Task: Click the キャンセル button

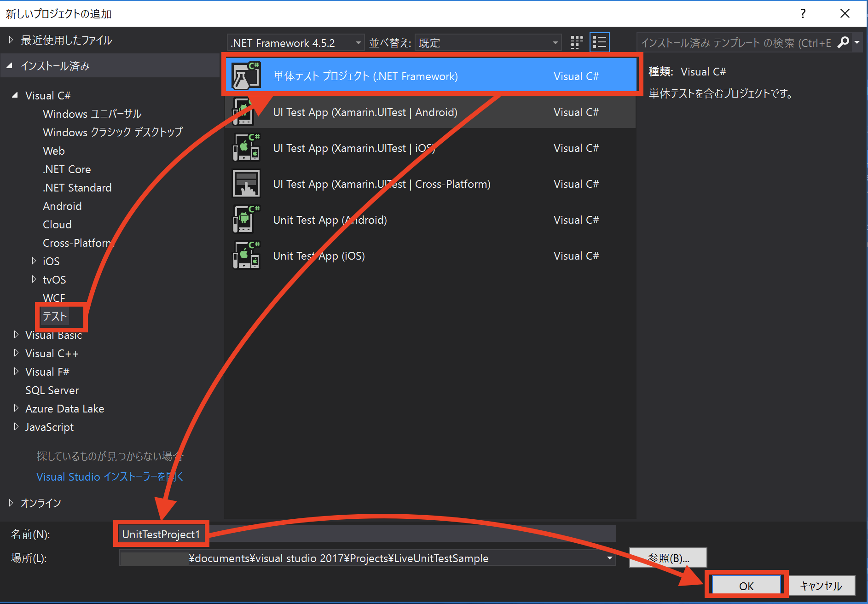Action: point(821,586)
